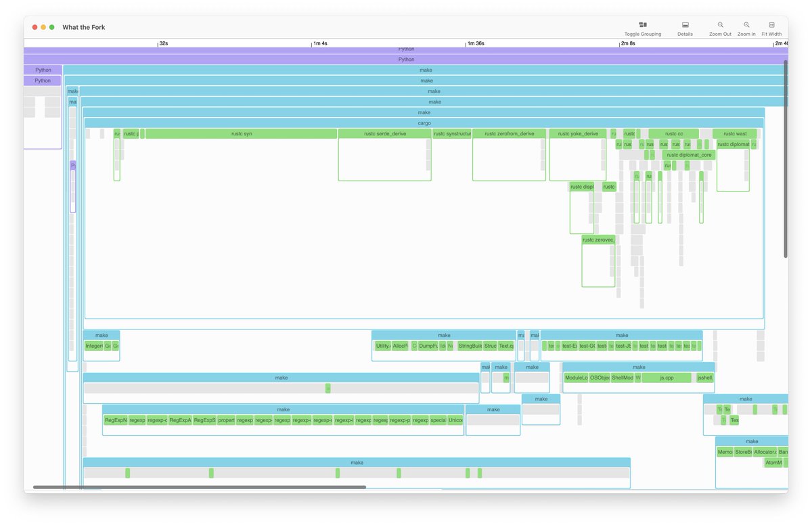Select the Unico compile bar
The width and height of the screenshot is (812, 525).
coord(455,419)
